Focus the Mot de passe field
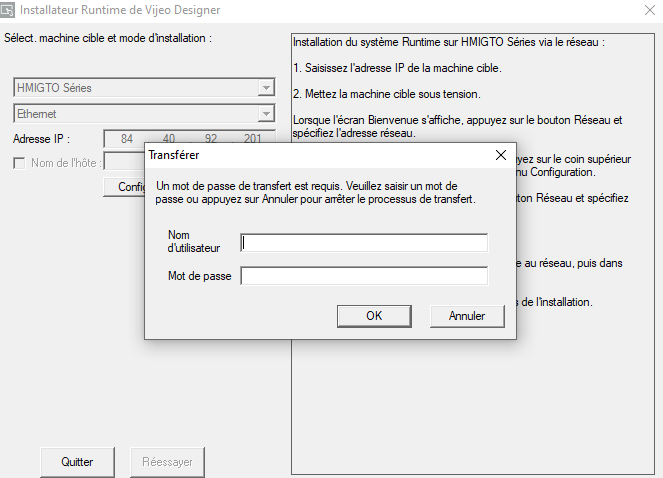Viewport: 663px width, 478px height. pos(364,276)
